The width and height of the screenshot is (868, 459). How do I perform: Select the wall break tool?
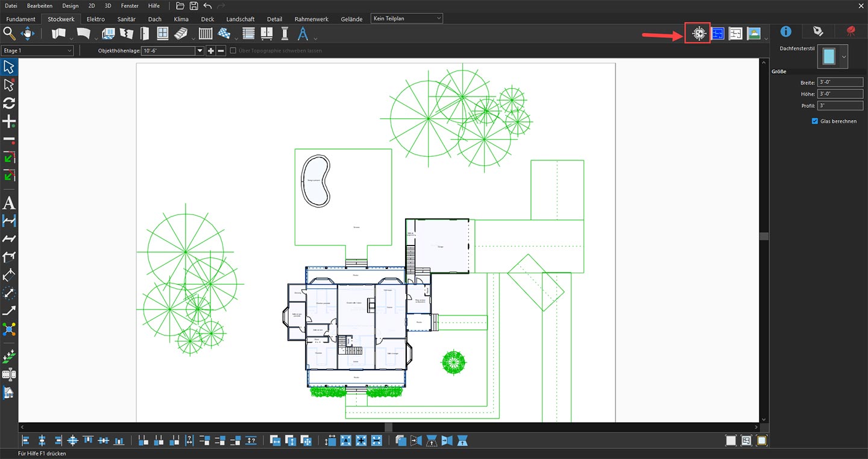pos(127,34)
